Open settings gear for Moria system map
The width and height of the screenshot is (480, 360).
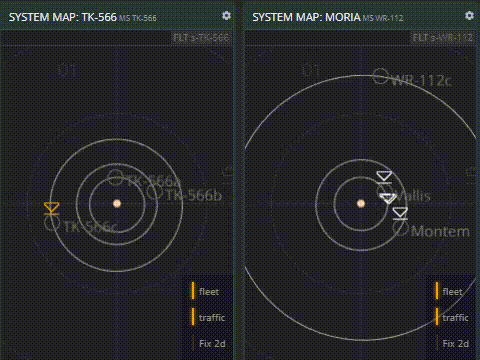[469, 16]
